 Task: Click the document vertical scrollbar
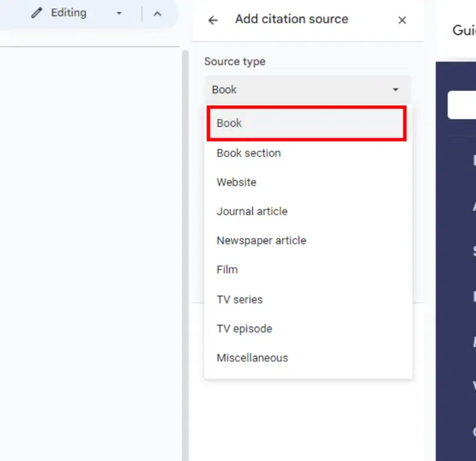point(185,256)
